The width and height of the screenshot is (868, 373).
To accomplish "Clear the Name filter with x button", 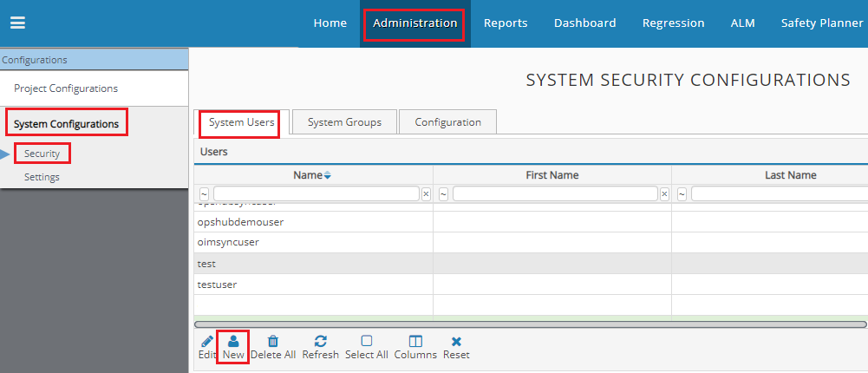I will tap(426, 194).
